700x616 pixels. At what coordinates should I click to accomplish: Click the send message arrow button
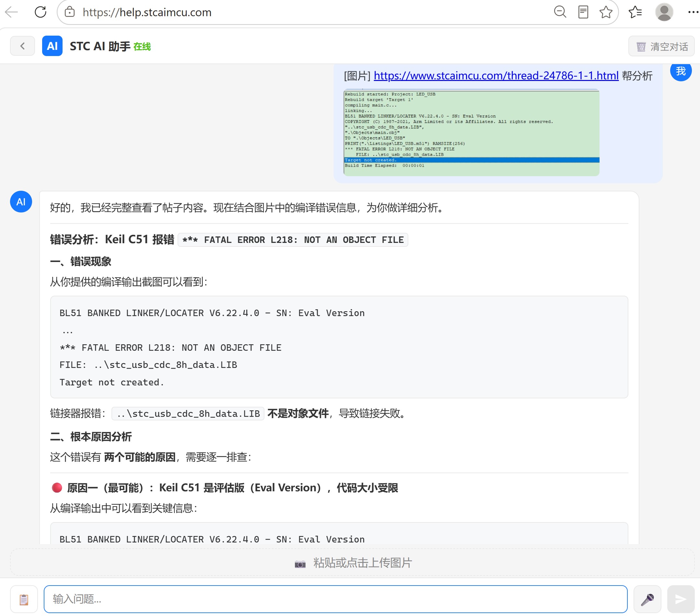(x=681, y=599)
